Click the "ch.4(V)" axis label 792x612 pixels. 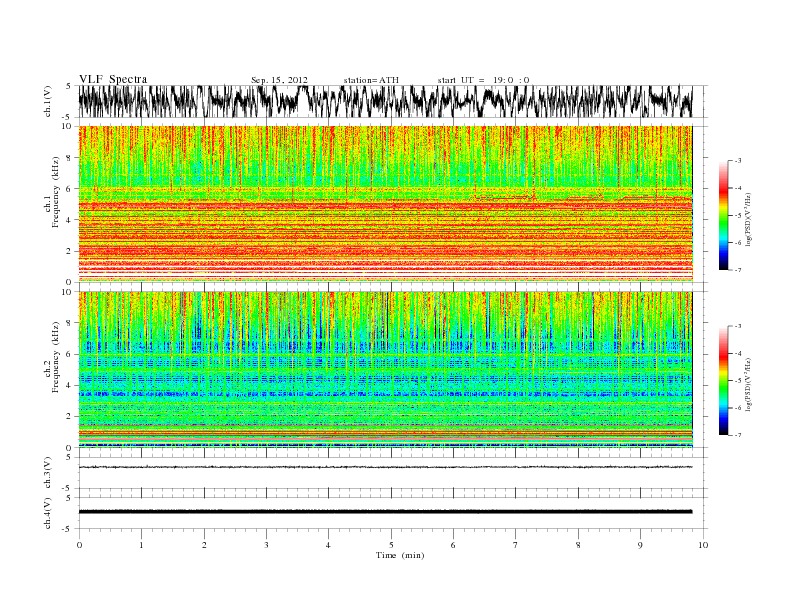click(48, 514)
